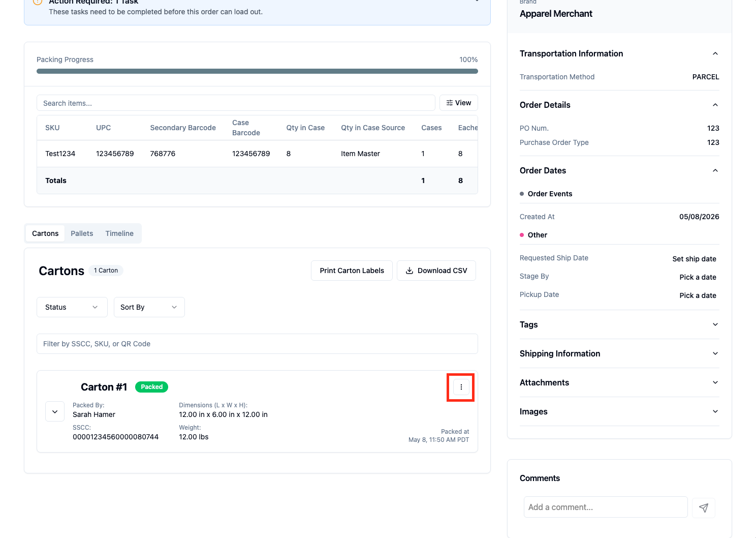Send comment with paper plane icon
The height and width of the screenshot is (538, 756).
(x=704, y=507)
